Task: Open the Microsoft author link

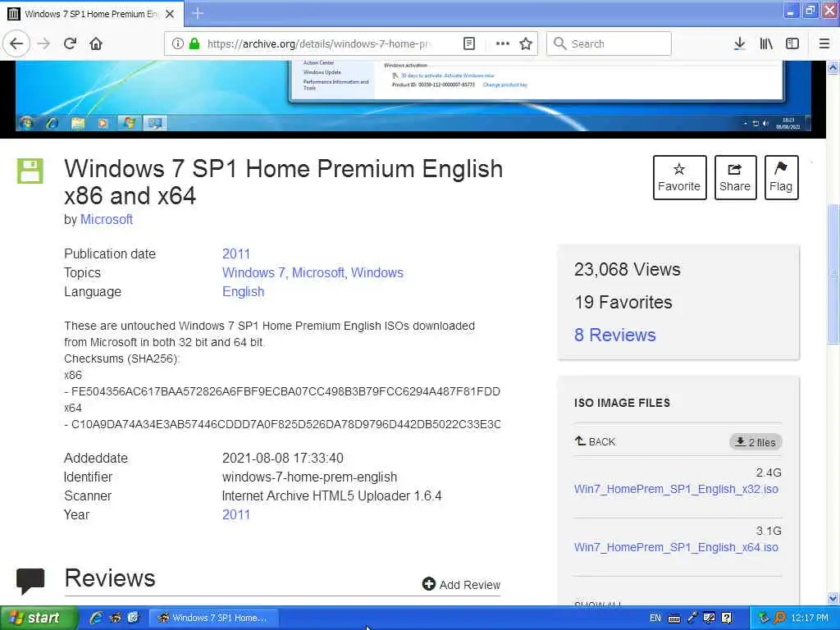Action: click(107, 219)
